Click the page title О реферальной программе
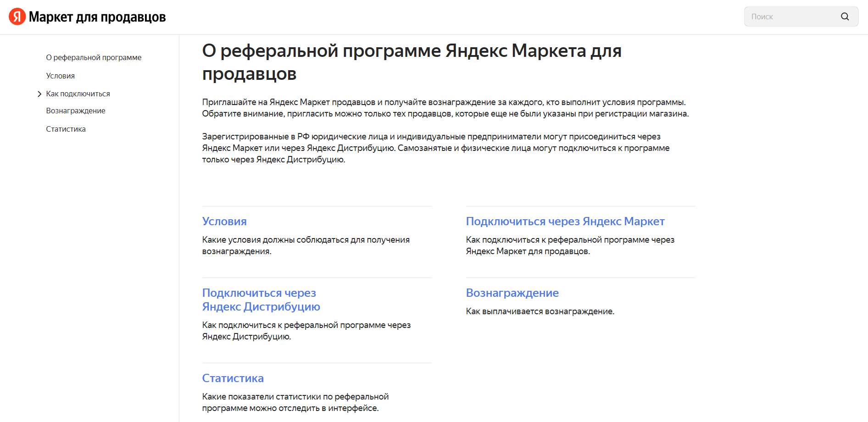 click(412, 62)
